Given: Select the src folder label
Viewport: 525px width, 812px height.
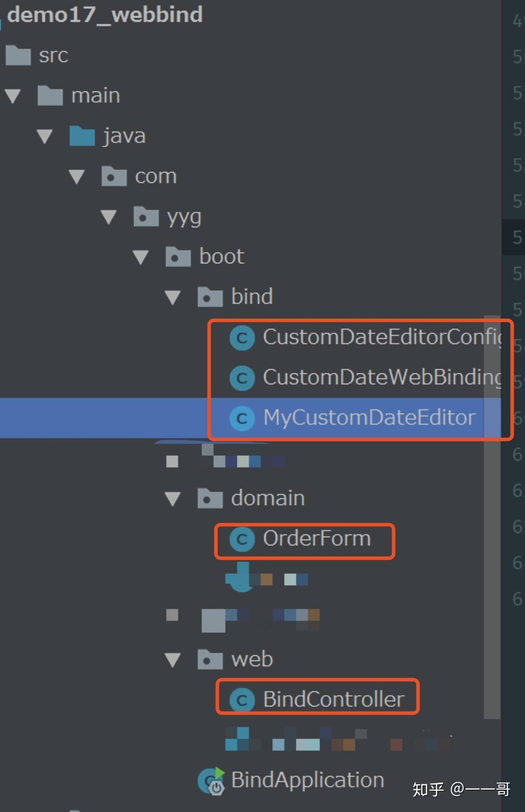Looking at the screenshot, I should pyautogui.click(x=54, y=56).
